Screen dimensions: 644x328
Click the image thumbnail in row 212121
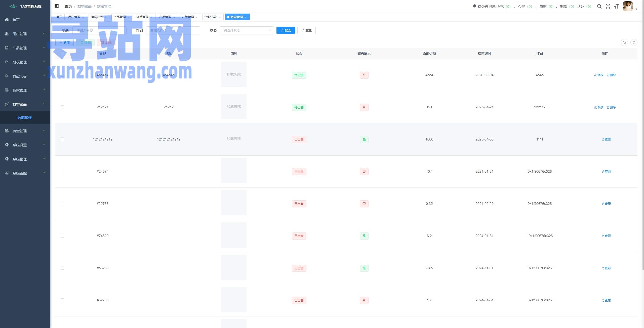[234, 106]
